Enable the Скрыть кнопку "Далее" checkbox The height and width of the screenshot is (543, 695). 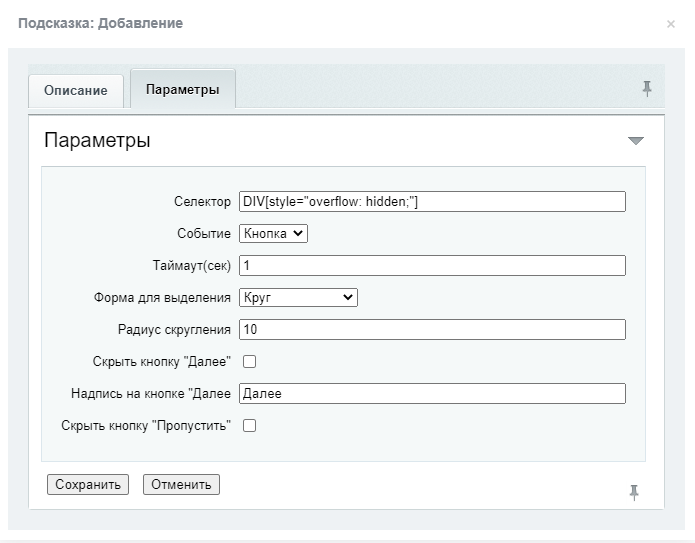(x=250, y=361)
